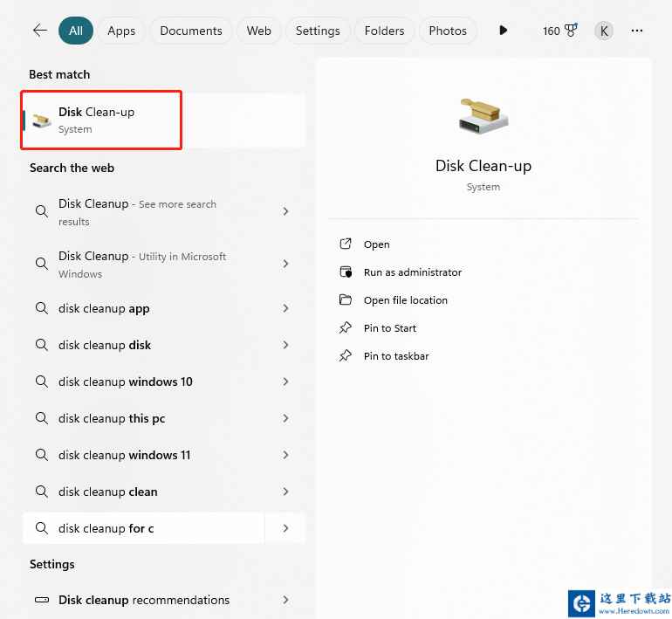Image resolution: width=672 pixels, height=619 pixels.
Task: Click search icon beside 'disk cleanup this pc'
Action: click(42, 418)
